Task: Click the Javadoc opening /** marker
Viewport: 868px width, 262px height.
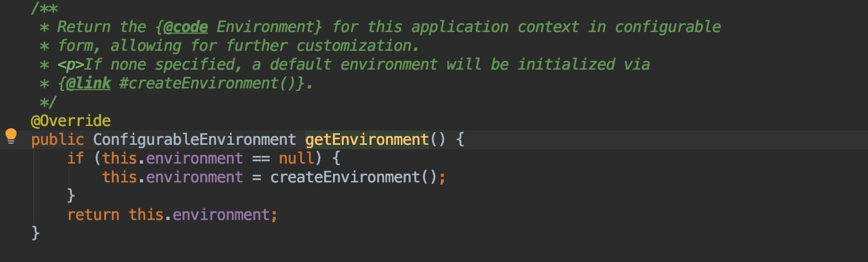Action: (44, 8)
